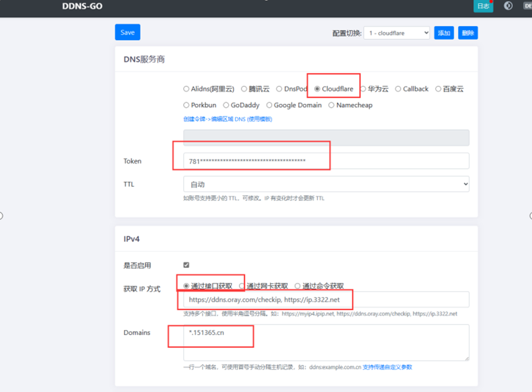Select the Namecheap radio button
Viewport: 532px width, 392px height.
(331, 105)
